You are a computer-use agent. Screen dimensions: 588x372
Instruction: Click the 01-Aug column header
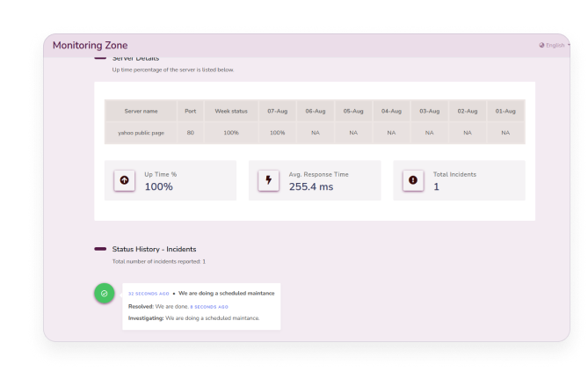[x=505, y=111]
